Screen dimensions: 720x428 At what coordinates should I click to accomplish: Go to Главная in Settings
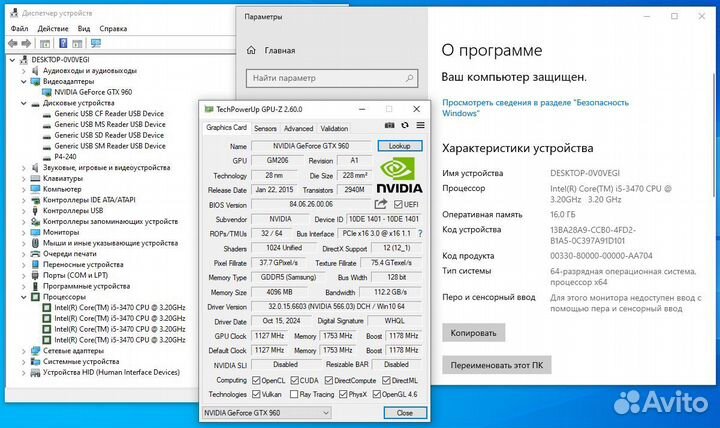[280, 51]
